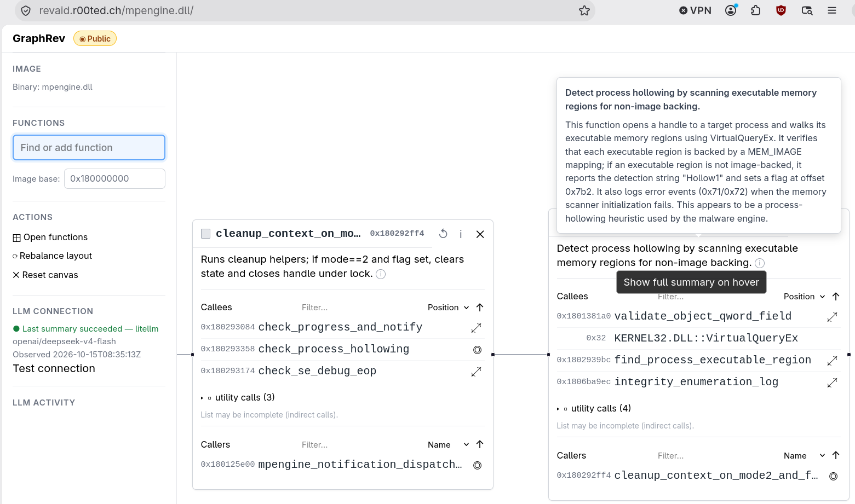Bookmark this page with star icon

tap(584, 10)
